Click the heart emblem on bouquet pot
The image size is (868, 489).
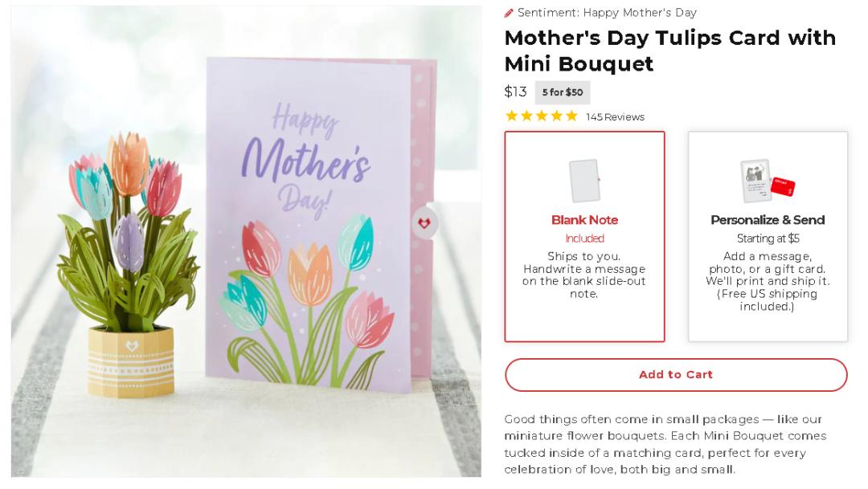pyautogui.click(x=132, y=345)
